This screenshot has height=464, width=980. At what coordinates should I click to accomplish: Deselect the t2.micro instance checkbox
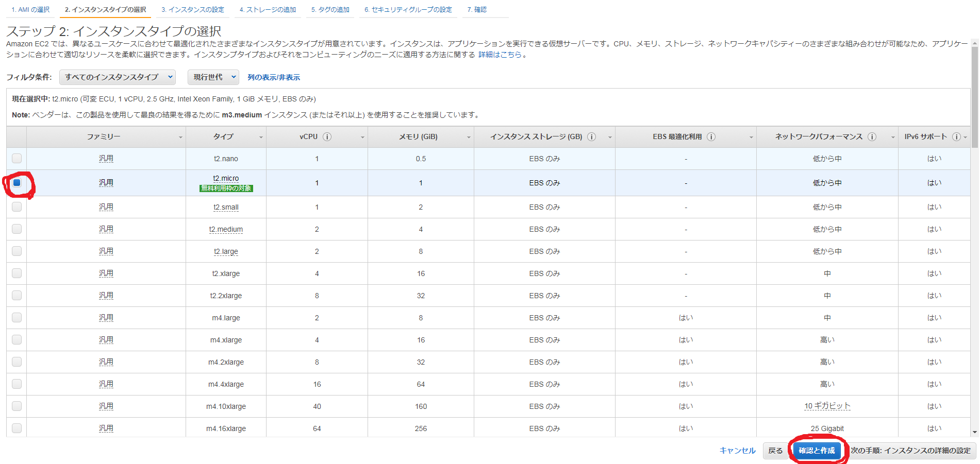pyautogui.click(x=17, y=183)
